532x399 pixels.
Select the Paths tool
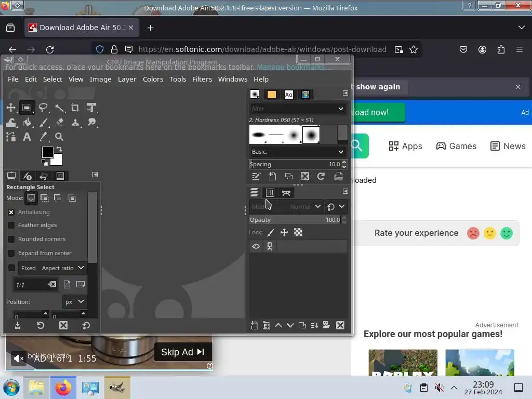pyautogui.click(x=11, y=137)
